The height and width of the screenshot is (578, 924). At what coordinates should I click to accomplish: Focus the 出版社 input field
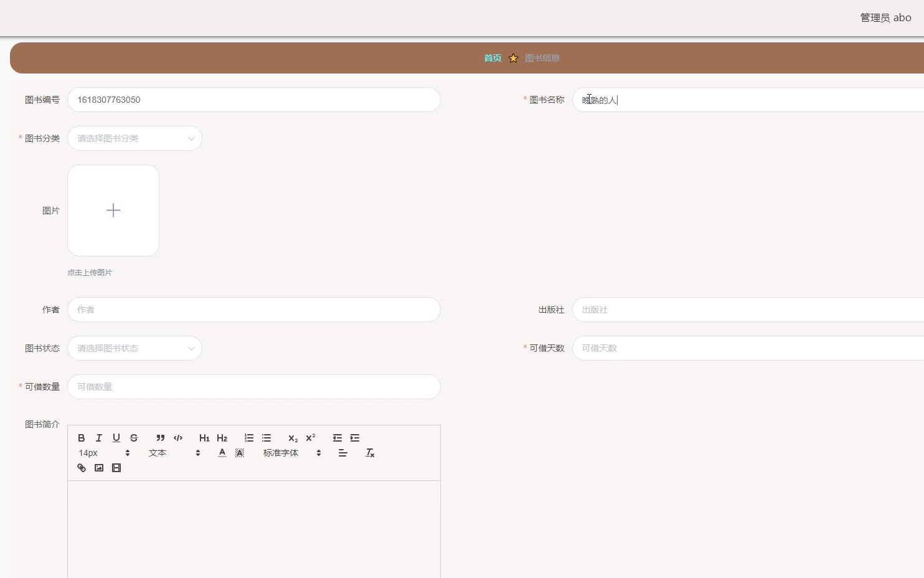[748, 310]
